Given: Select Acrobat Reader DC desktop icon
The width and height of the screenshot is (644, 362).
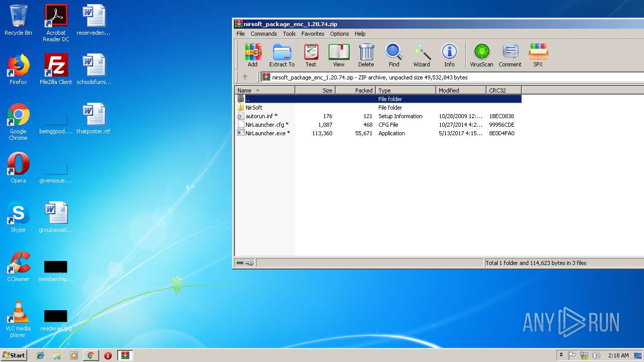Looking at the screenshot, I should tap(56, 23).
